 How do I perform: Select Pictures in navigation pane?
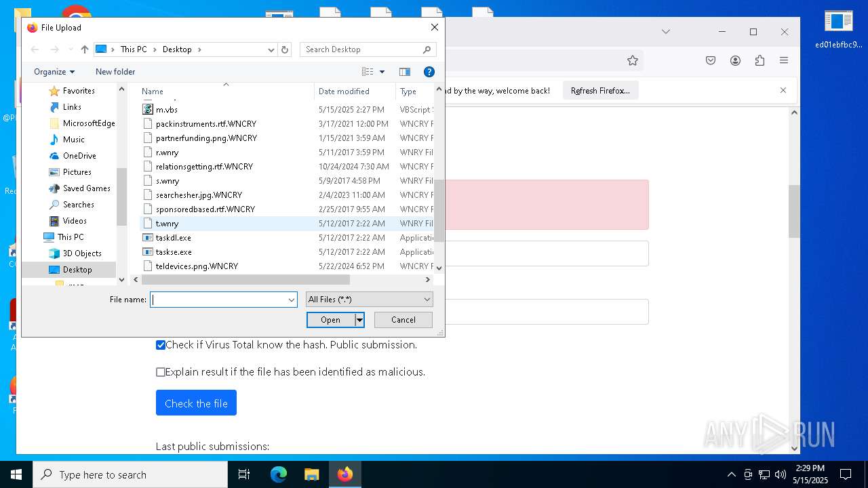point(77,172)
